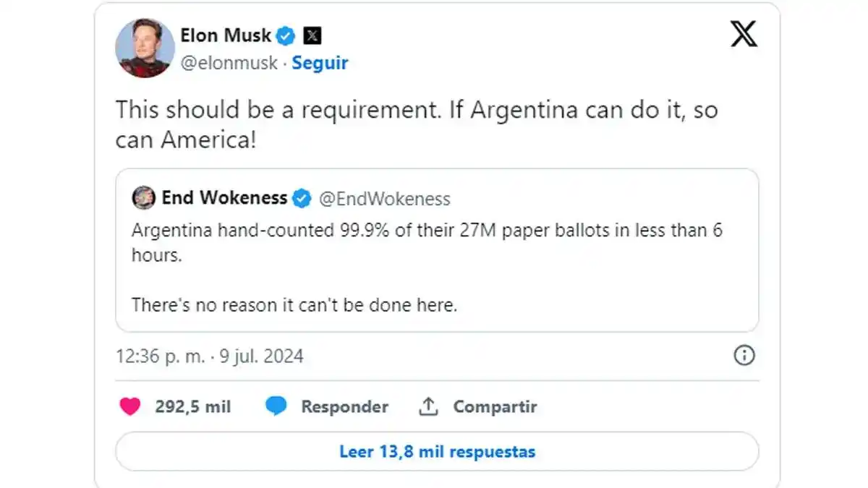Click the verified badge next to End Wokeness

301,197
